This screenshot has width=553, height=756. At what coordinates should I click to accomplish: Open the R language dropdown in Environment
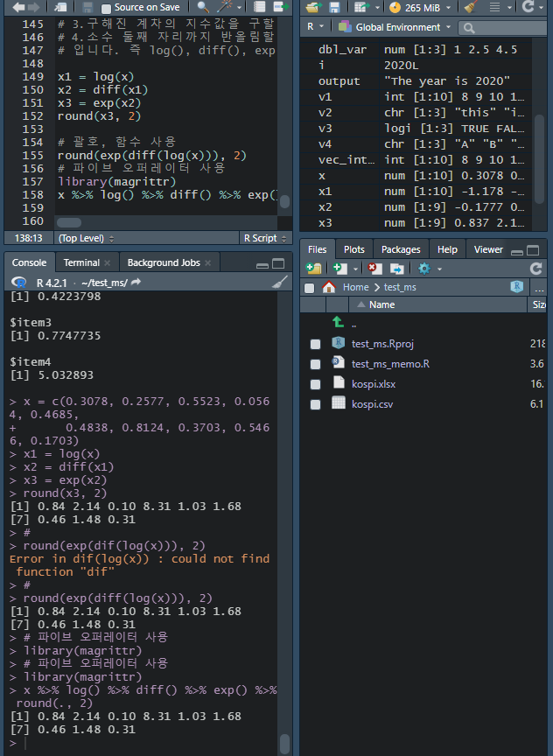point(315,26)
